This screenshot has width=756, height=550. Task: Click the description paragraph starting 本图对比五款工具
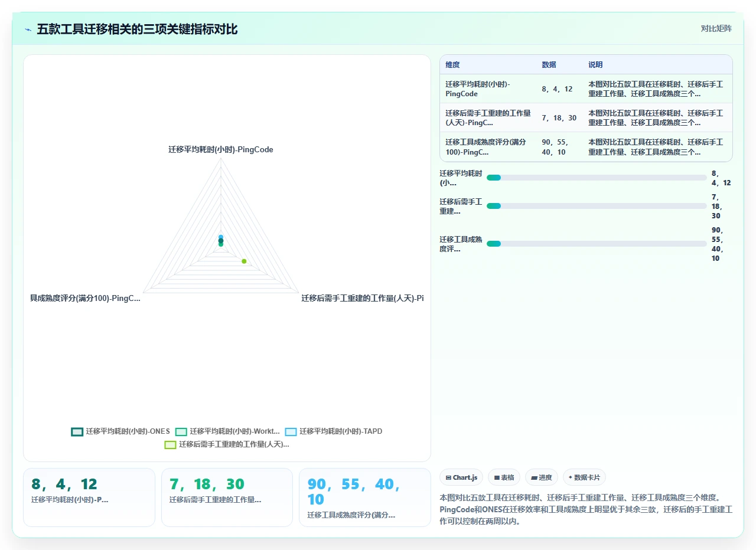(x=586, y=509)
